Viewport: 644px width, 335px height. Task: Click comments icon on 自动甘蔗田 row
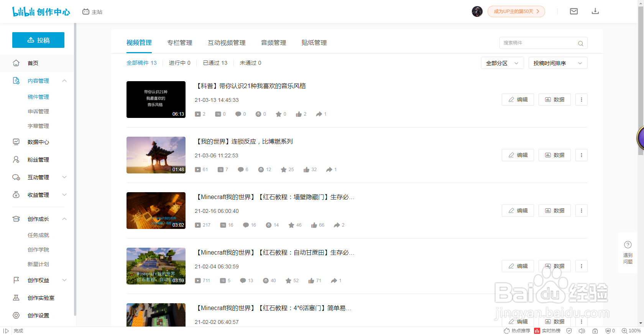243,281
